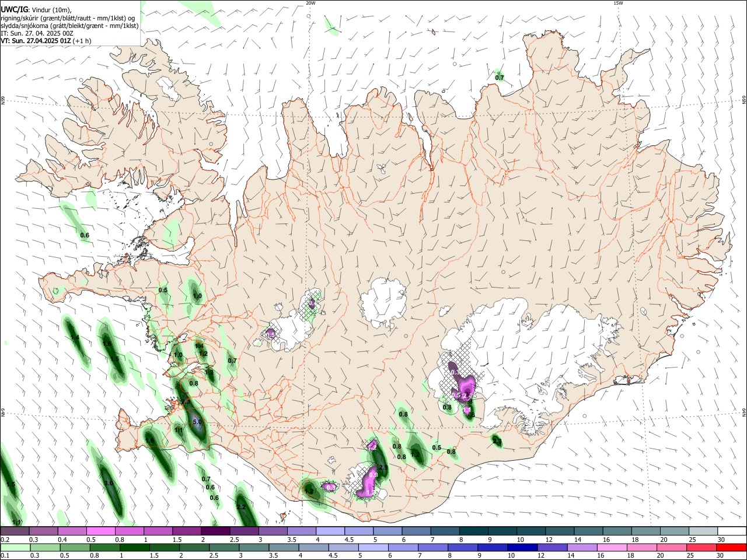Click the lavender 14 swatch in rain scale
747x560 pixels.
pos(582,547)
